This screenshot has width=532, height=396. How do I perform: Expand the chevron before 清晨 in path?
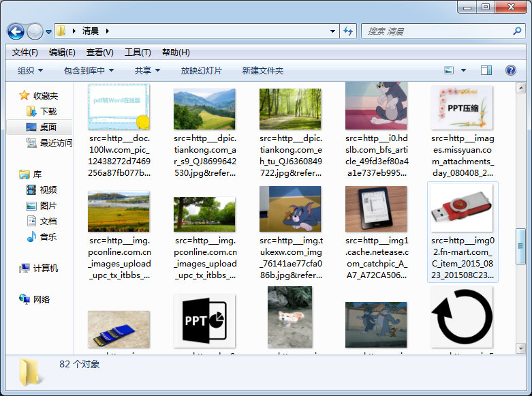point(74,31)
